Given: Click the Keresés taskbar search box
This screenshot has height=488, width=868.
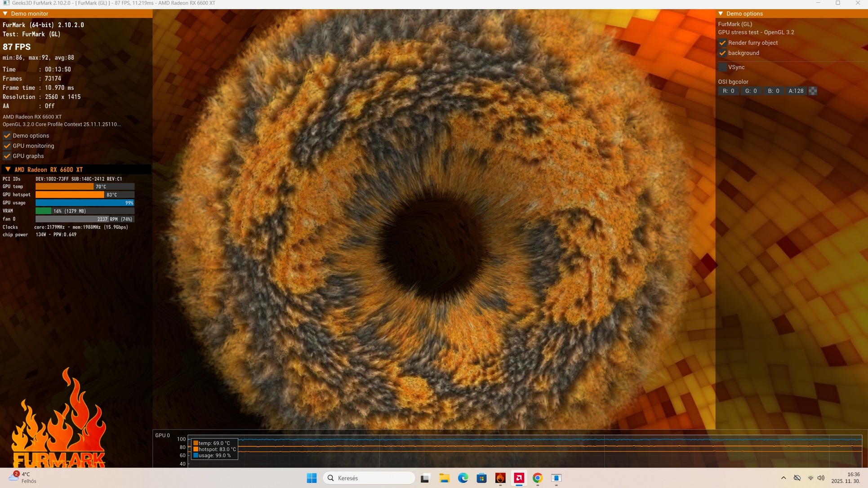Looking at the screenshot, I should [369, 478].
